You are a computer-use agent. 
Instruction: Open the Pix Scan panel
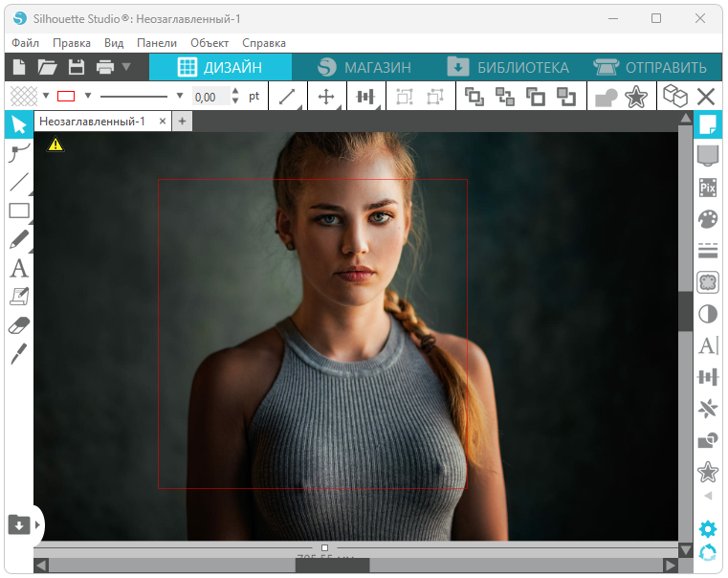tap(708, 188)
